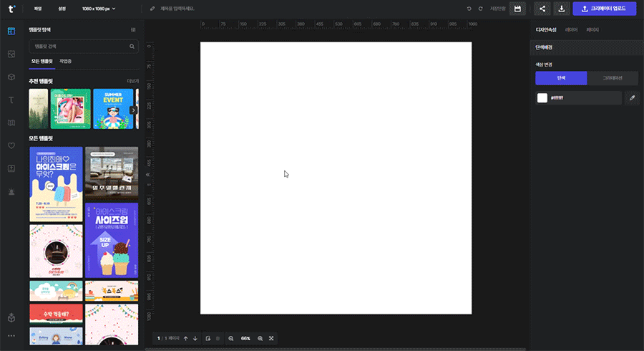The width and height of the screenshot is (644, 351).
Task: Click the share icon in top bar
Action: pos(542,9)
